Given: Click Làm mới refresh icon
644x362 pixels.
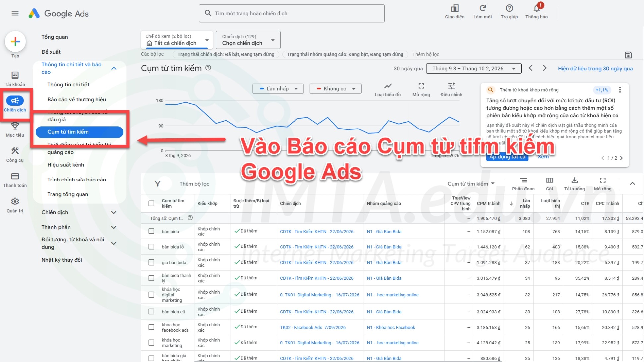Looking at the screenshot, I should [482, 8].
